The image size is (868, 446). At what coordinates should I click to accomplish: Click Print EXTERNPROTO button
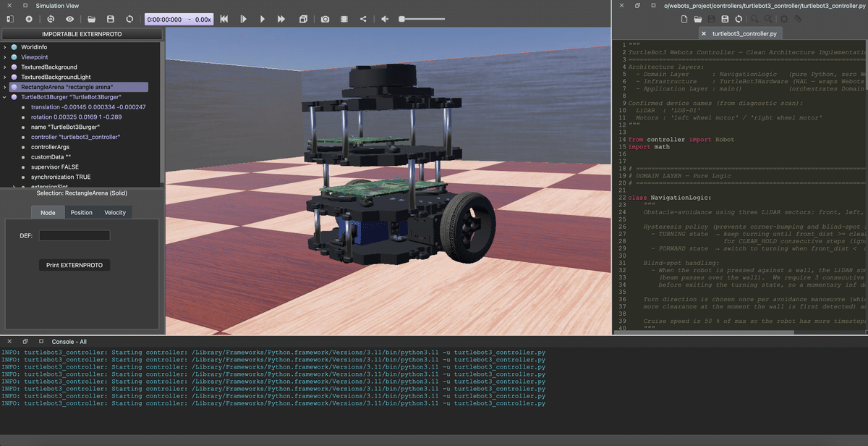[75, 265]
